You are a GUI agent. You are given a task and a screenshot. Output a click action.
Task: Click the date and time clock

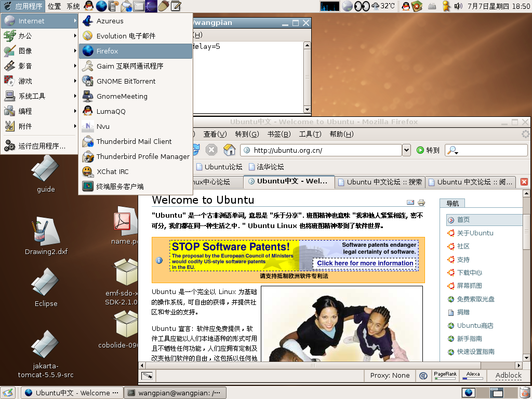tap(498, 6)
